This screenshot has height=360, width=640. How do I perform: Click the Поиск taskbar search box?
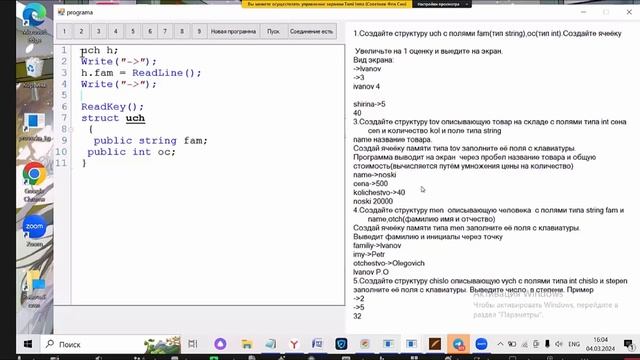click(110, 344)
